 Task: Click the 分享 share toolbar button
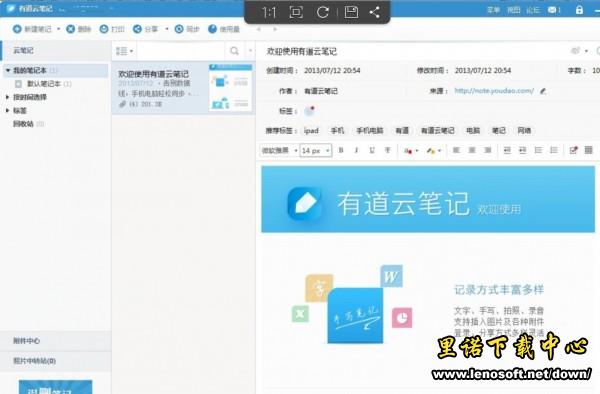146,29
